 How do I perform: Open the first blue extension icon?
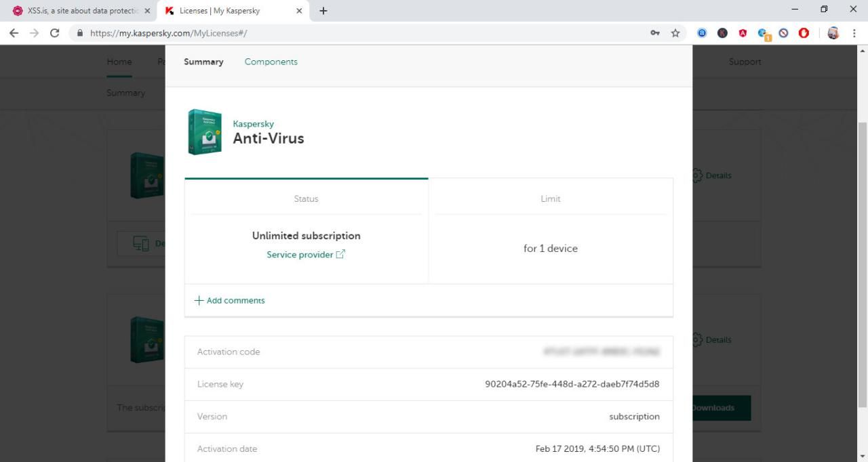click(x=702, y=33)
